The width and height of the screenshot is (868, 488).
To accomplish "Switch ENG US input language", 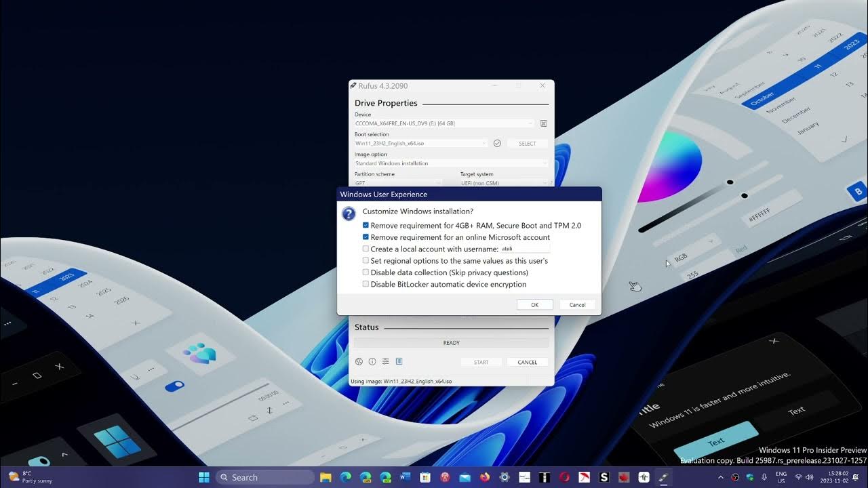I will pos(782,477).
